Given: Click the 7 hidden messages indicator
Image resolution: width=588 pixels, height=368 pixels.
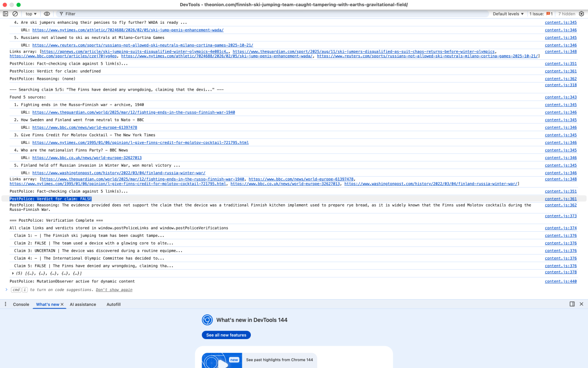Looking at the screenshot, I should pos(567,14).
